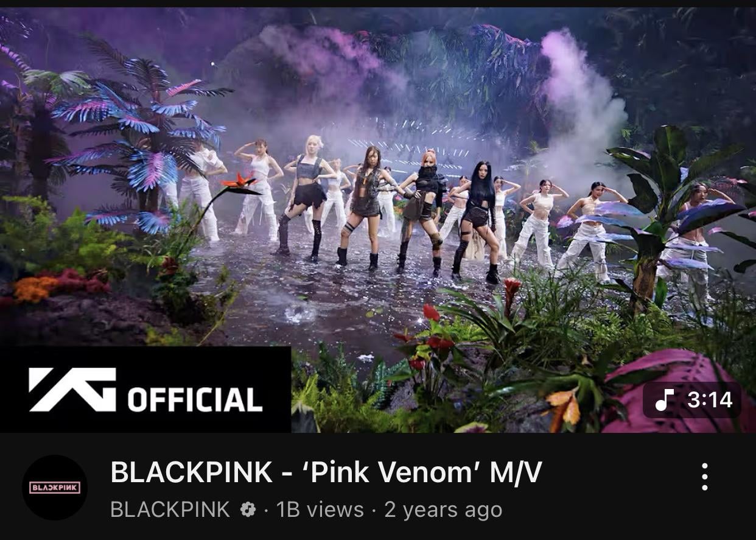Click the YG logo on the thumbnail
The height and width of the screenshot is (540, 756).
pos(72,390)
